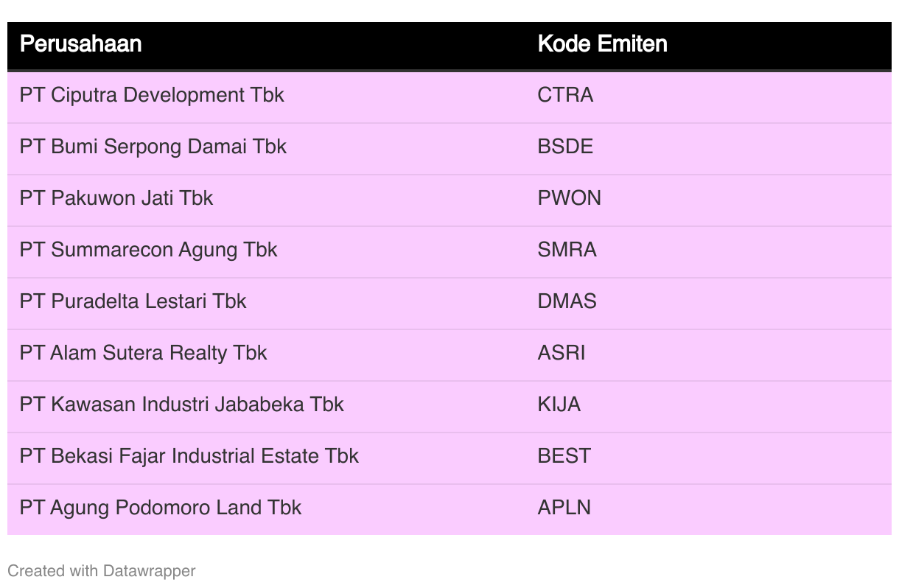The height and width of the screenshot is (588, 899).
Task: Click PT Alam Sutera Realty Tbk entry
Action: pyautogui.click(x=143, y=353)
